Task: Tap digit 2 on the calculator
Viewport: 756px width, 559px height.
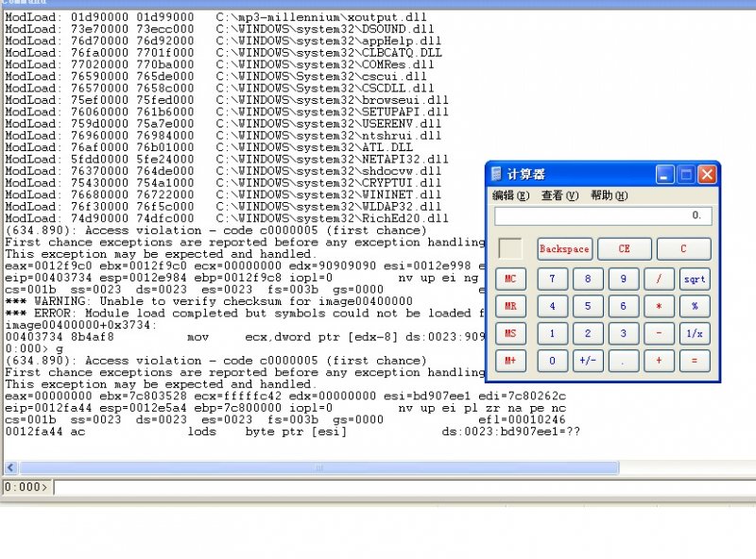Action: click(x=588, y=333)
